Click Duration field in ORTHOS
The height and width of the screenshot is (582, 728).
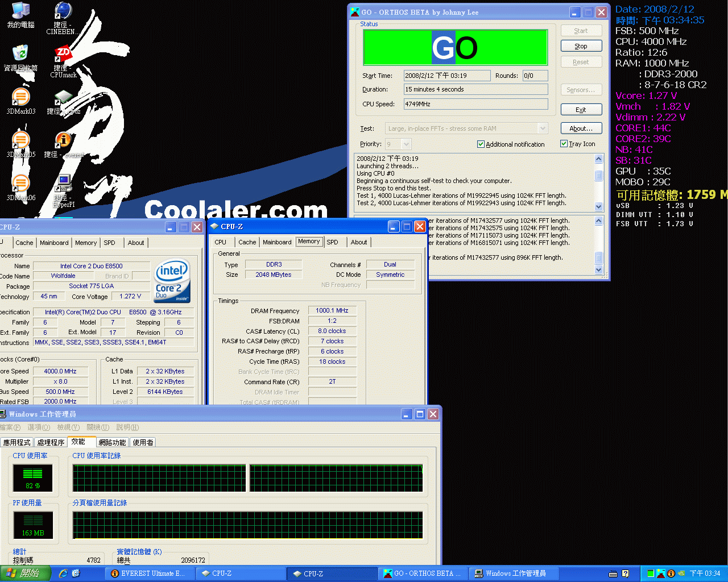[476, 89]
